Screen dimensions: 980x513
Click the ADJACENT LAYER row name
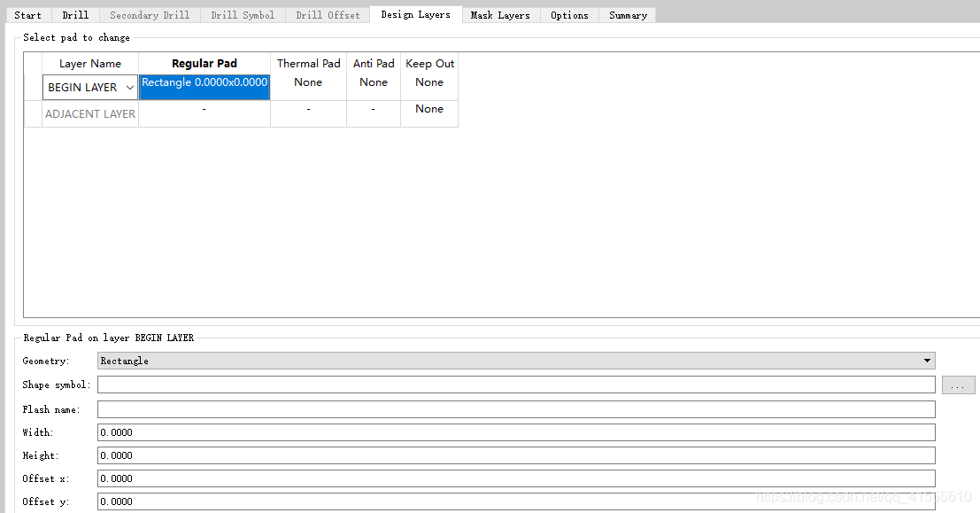(x=90, y=114)
